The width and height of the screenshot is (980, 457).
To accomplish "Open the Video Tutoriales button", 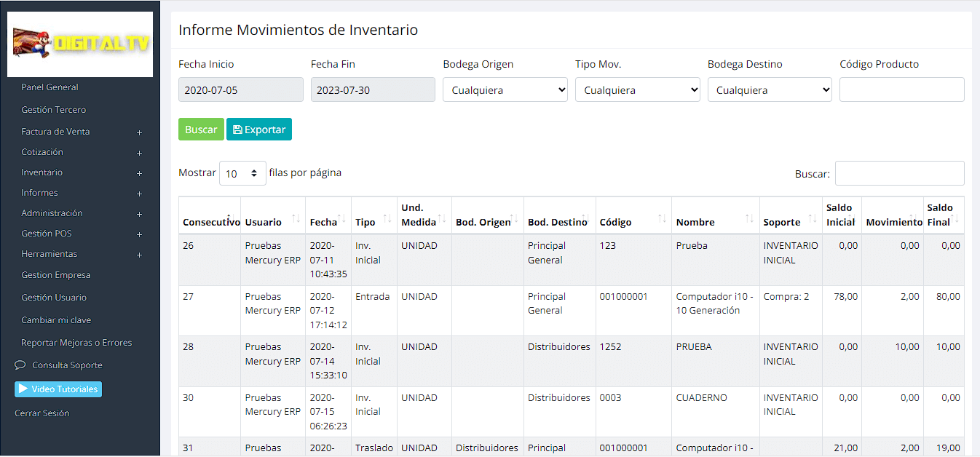I will click(x=58, y=389).
